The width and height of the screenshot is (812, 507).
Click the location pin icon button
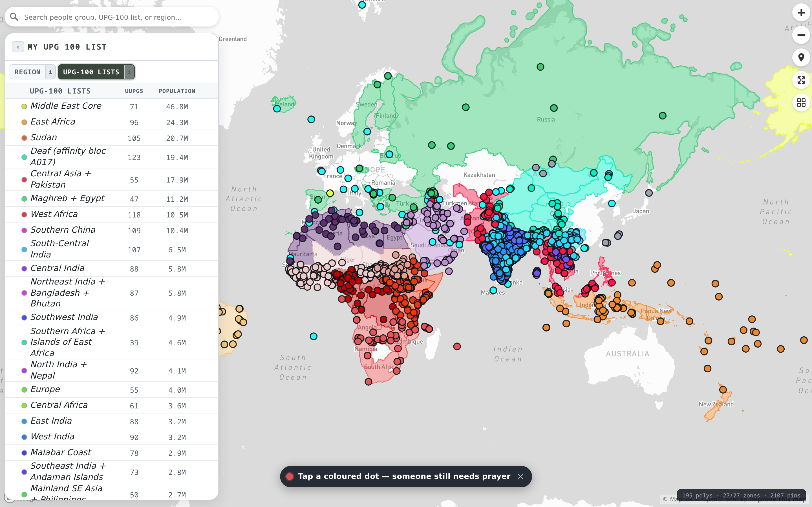point(801,58)
